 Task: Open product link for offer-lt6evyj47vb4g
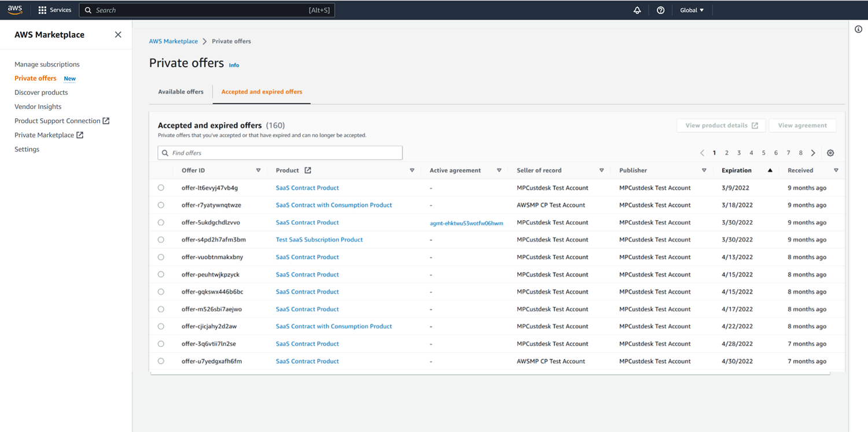tap(307, 188)
